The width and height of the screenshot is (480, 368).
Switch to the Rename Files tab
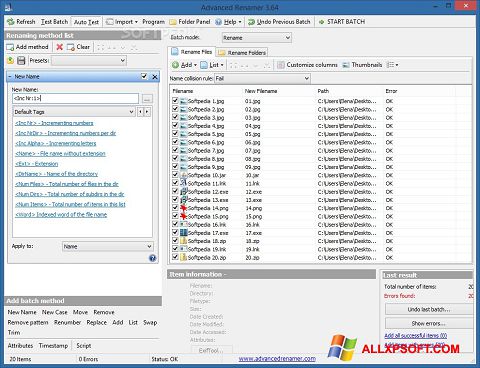(x=192, y=52)
